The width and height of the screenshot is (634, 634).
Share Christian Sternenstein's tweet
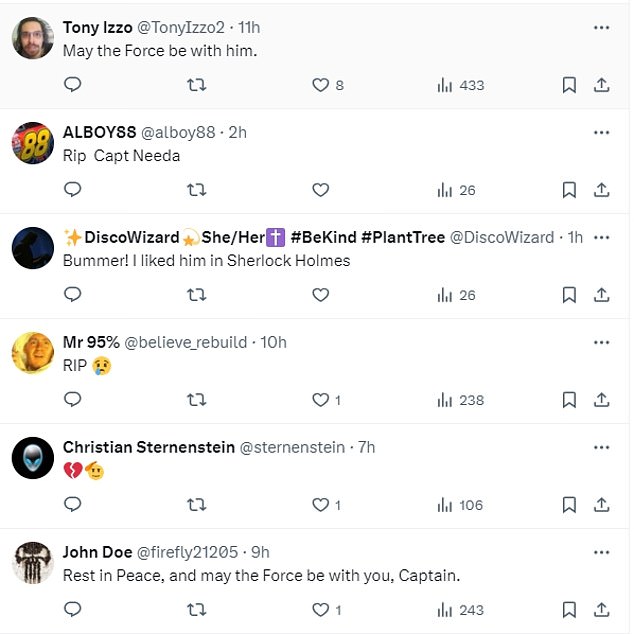(602, 505)
